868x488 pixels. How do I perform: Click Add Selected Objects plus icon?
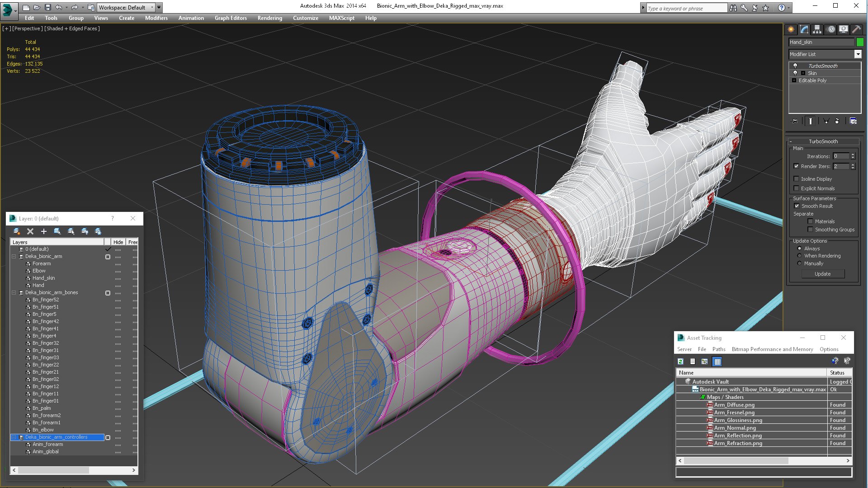tap(44, 231)
